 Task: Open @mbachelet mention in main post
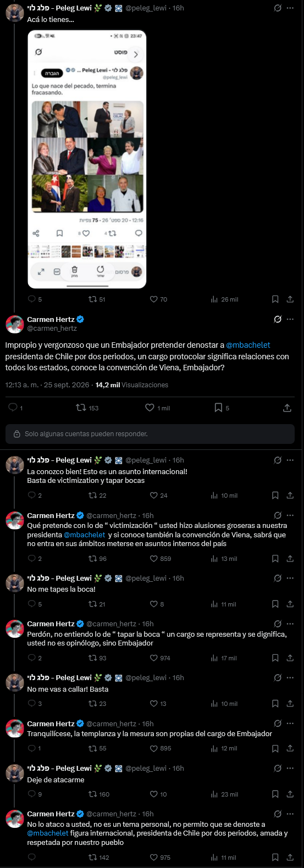(248, 345)
